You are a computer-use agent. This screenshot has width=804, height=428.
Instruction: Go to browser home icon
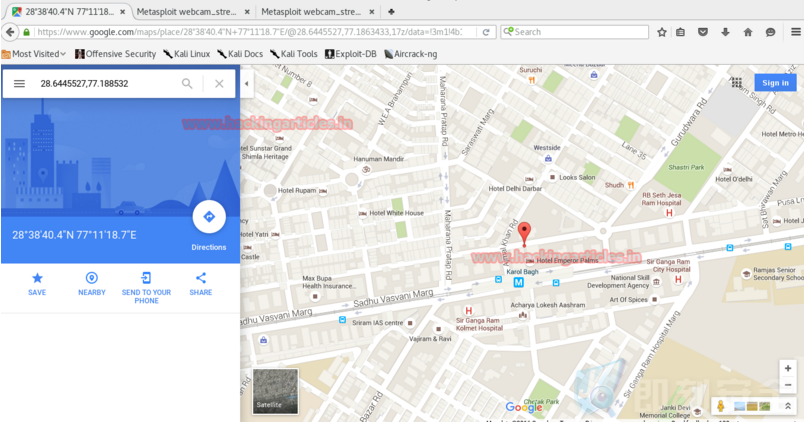point(748,32)
